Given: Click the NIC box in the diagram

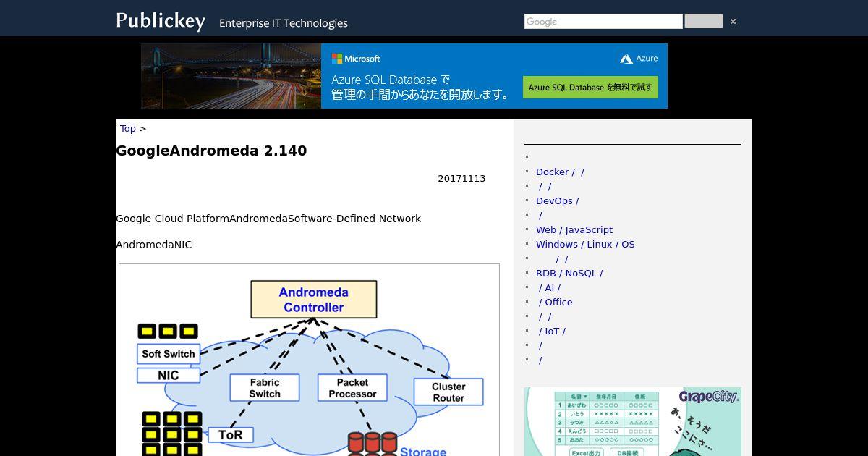Looking at the screenshot, I should click(169, 376).
